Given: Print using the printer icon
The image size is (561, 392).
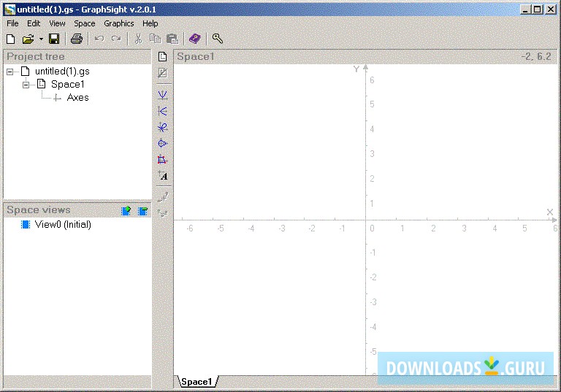Looking at the screenshot, I should coord(76,39).
